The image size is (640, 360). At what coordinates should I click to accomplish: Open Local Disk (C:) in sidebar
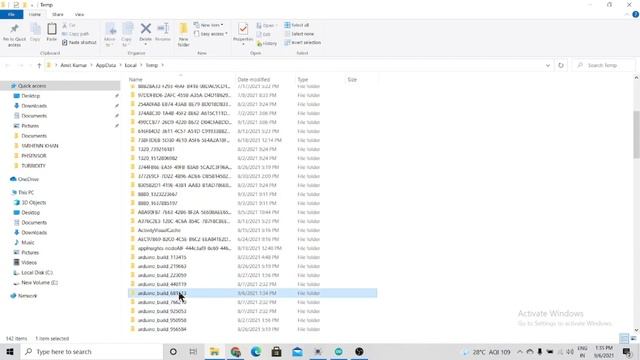37,273
